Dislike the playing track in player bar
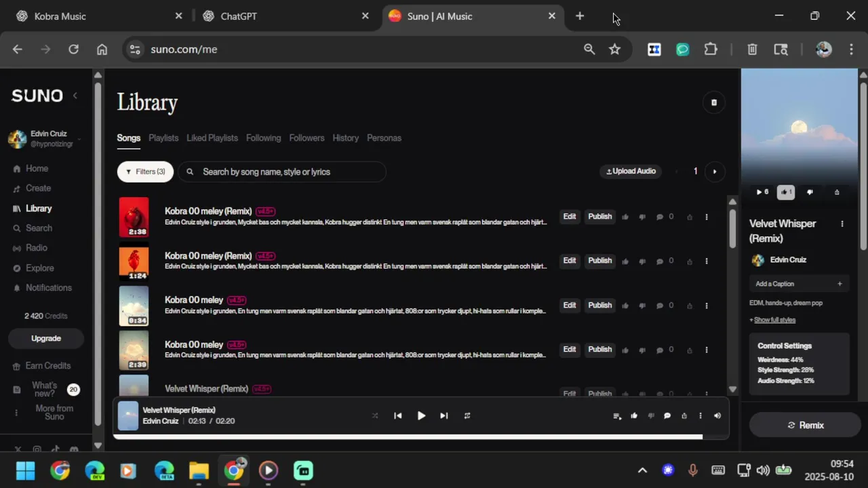Viewport: 868px width, 488px height. 651,416
